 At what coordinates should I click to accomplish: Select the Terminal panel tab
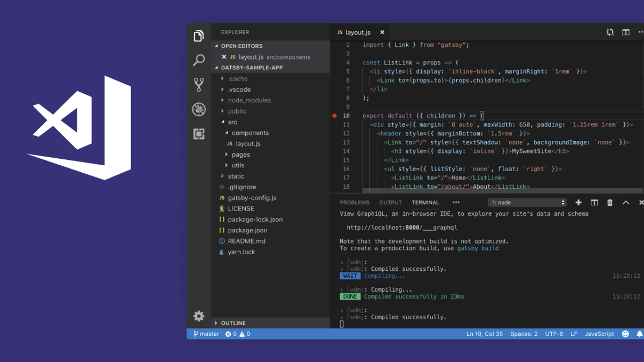tap(426, 203)
